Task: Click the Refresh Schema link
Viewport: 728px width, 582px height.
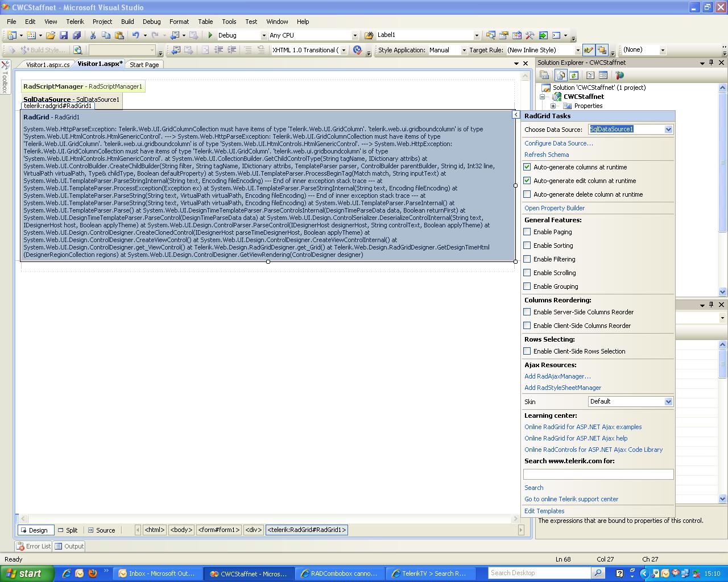Action: pos(547,155)
